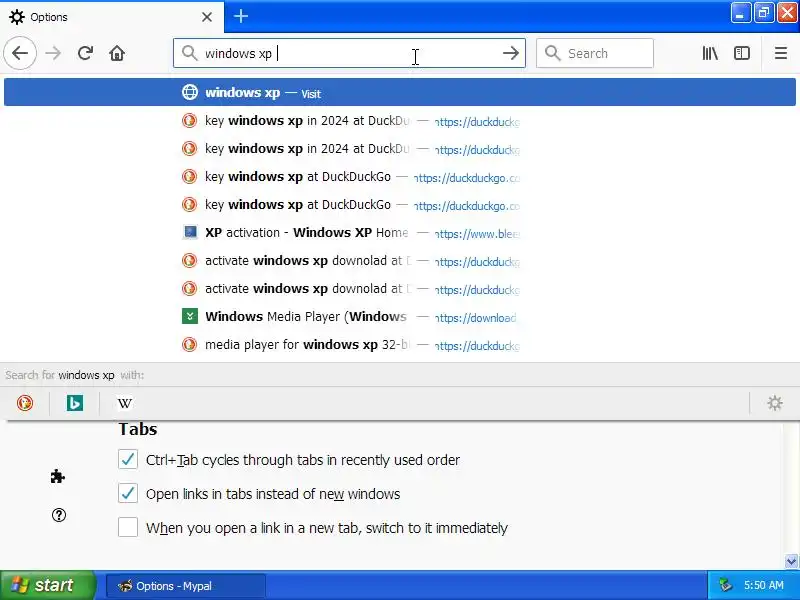Search with Wikipedia one-off engine icon
Image resolution: width=800 pixels, height=600 pixels.
coord(125,403)
